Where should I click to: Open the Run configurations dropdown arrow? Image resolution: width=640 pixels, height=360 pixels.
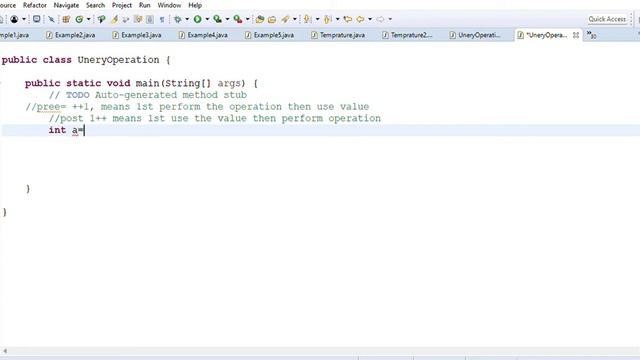coord(207,19)
